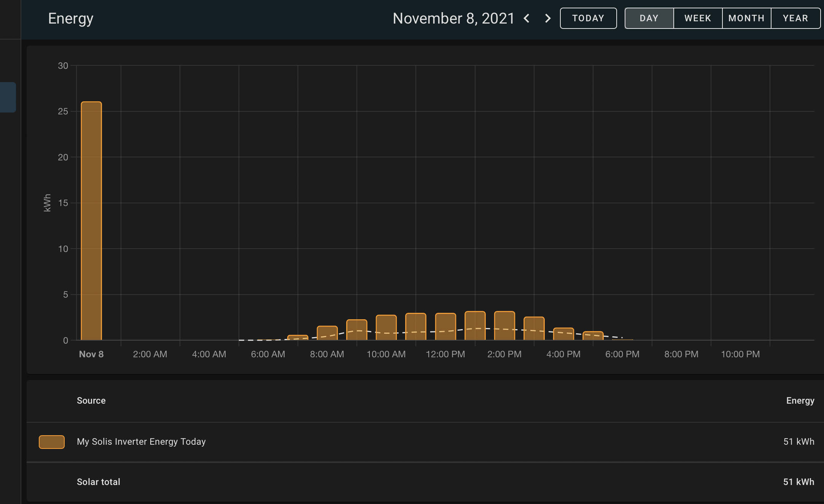Image resolution: width=824 pixels, height=504 pixels.
Task: Jump to today's energy data
Action: pyautogui.click(x=588, y=18)
